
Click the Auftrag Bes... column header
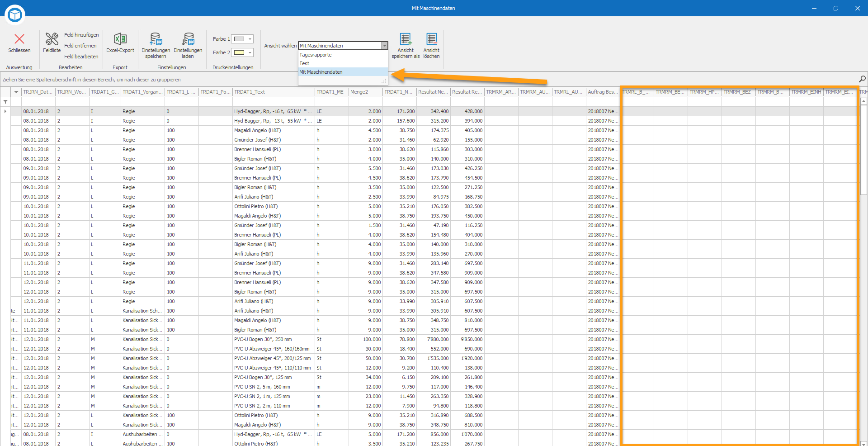pos(603,92)
